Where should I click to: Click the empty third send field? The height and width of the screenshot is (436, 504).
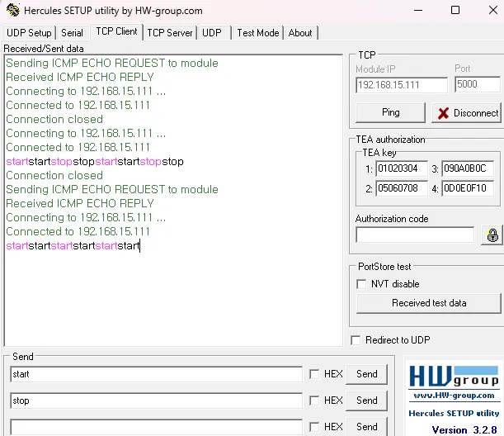click(x=156, y=427)
